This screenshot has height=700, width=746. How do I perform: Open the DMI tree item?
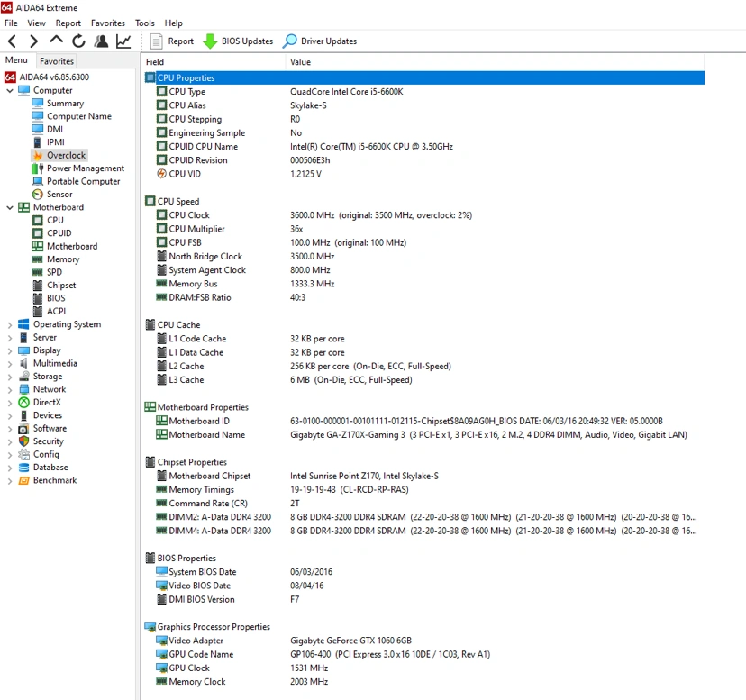coord(55,129)
